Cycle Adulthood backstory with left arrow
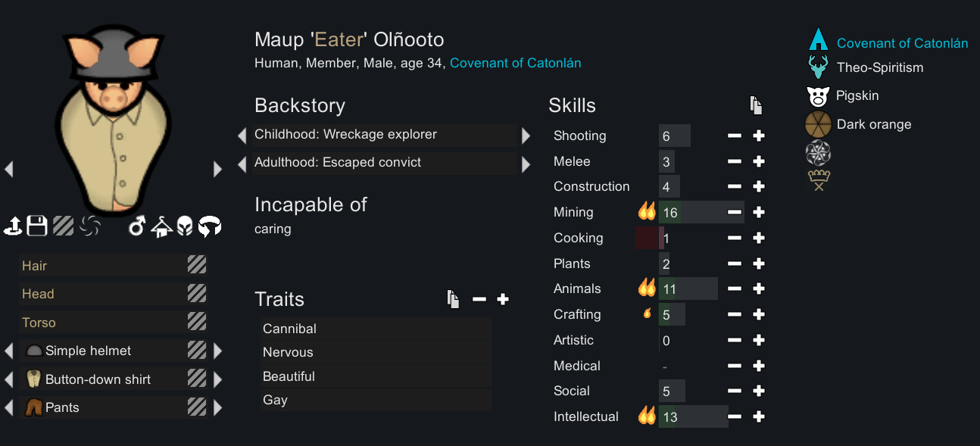Image resolution: width=980 pixels, height=446 pixels. point(242,164)
